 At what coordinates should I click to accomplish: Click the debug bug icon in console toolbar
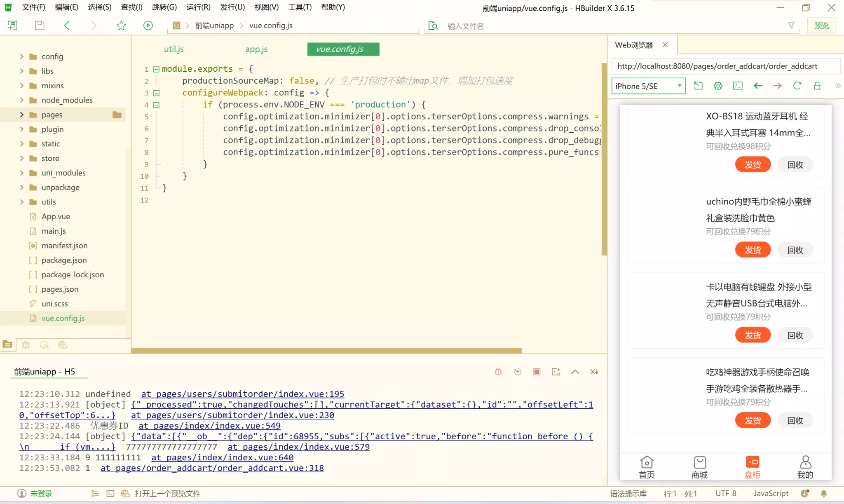(x=498, y=372)
